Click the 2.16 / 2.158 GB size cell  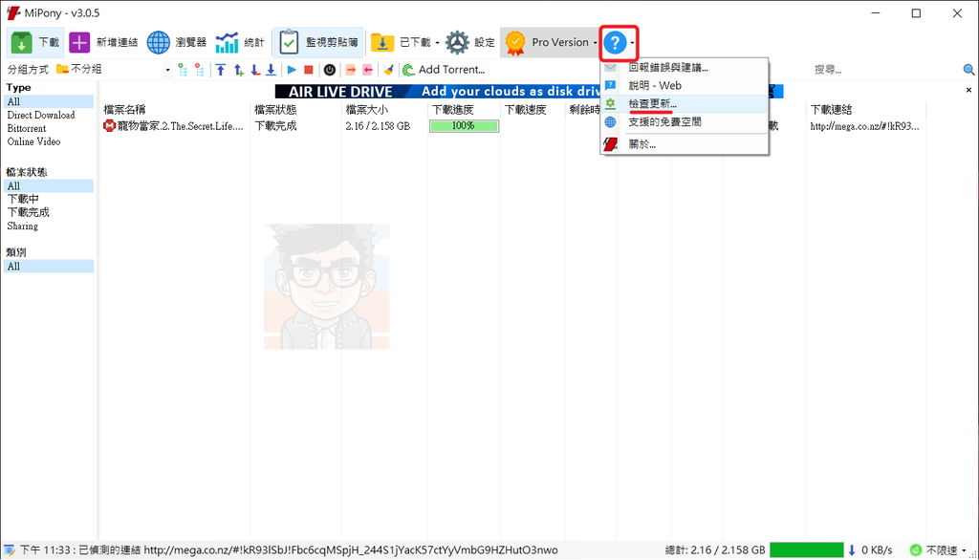(x=378, y=126)
